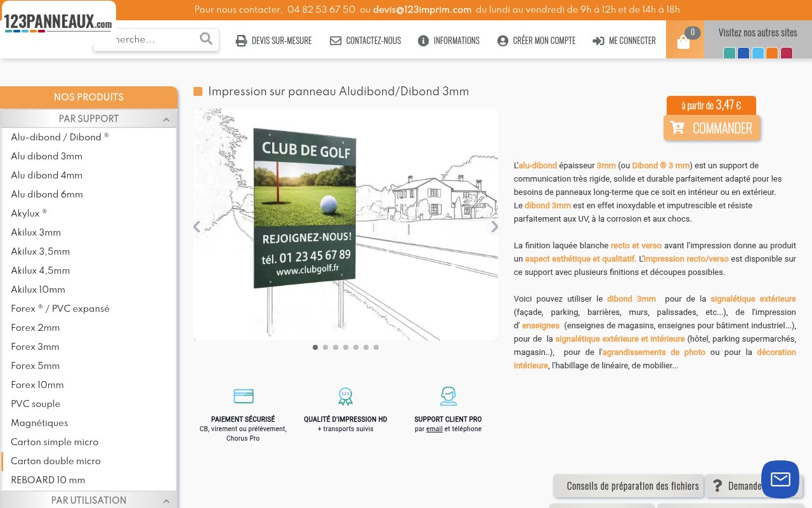Viewport: 812px width, 508px height.
Task: Click the orange site swatch under Visitez nos autres sites
Action: coord(772,54)
